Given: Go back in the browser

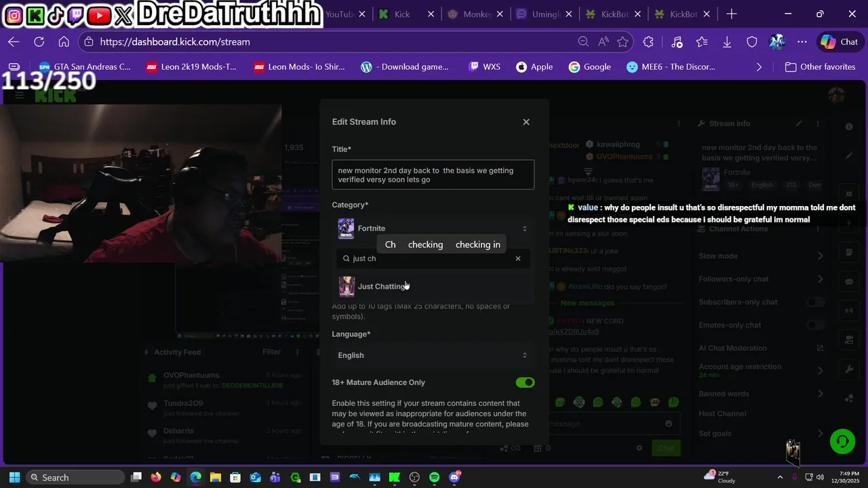Looking at the screenshot, I should pos(14,42).
